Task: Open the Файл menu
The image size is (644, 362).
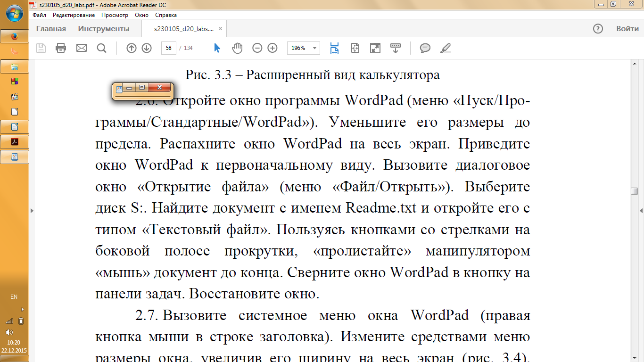Action: tap(40, 15)
